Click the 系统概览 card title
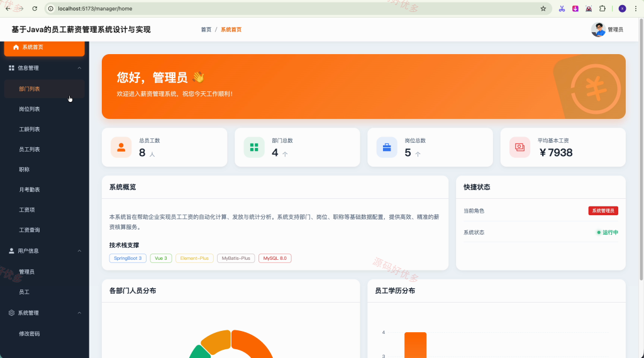Viewport: 644px width, 358px height. point(123,187)
